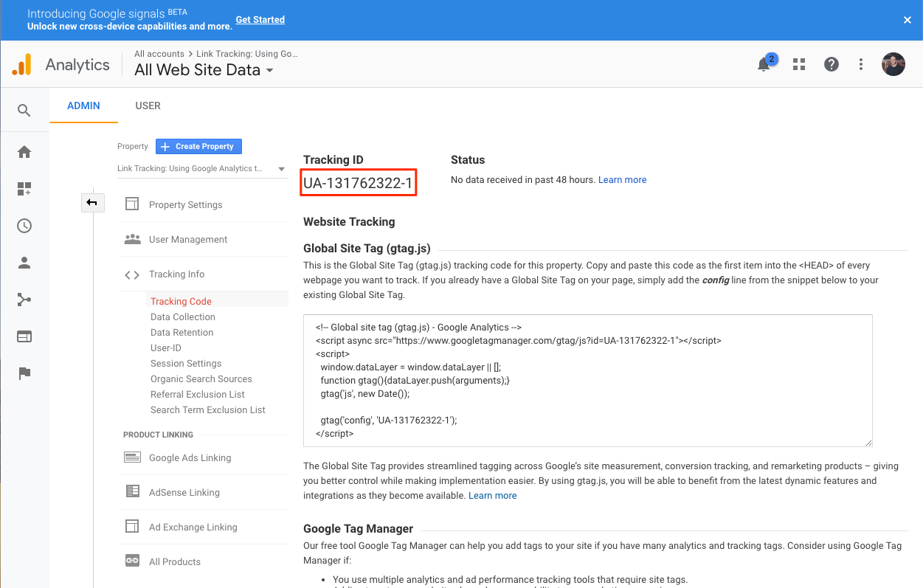This screenshot has height=588, width=923.
Task: Open the overflow three-dot menu
Action: point(860,64)
